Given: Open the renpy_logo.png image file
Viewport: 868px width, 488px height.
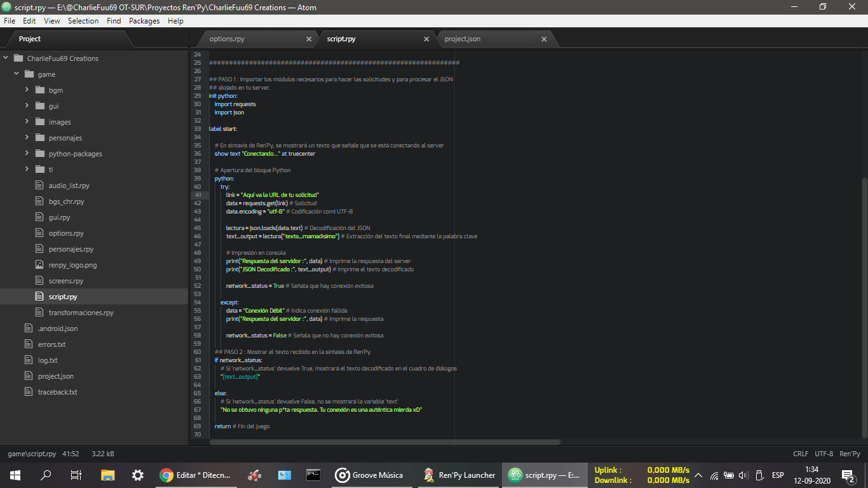Looking at the screenshot, I should (x=72, y=265).
